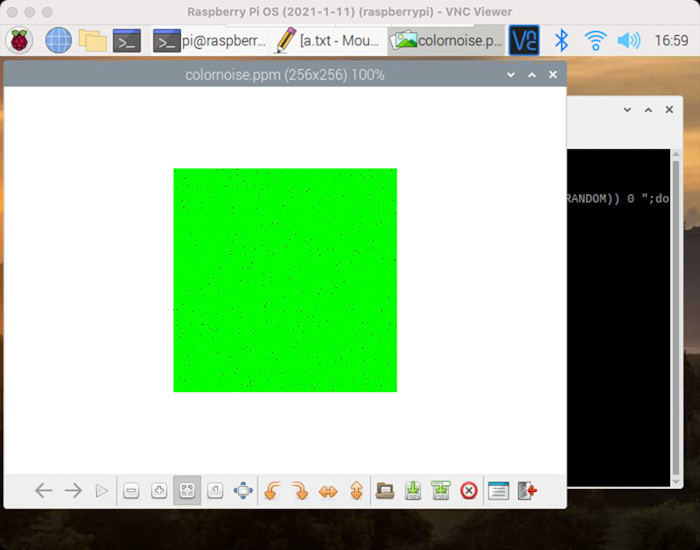The width and height of the screenshot is (700, 550).
Task: Click the 16:59 clock
Action: click(x=671, y=41)
